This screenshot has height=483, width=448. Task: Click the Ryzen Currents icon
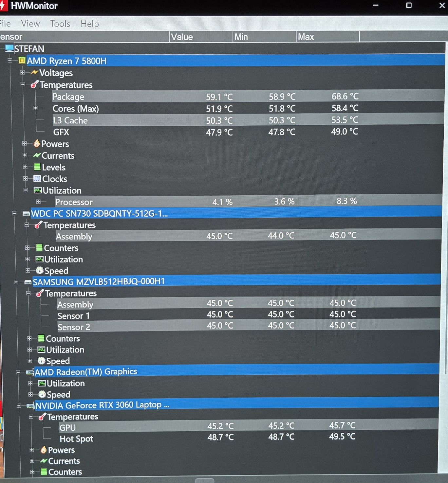pos(37,155)
